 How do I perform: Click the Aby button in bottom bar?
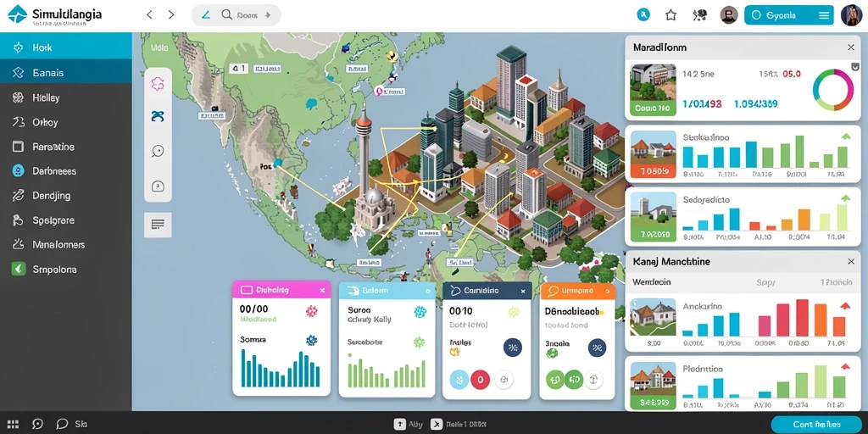(x=409, y=425)
